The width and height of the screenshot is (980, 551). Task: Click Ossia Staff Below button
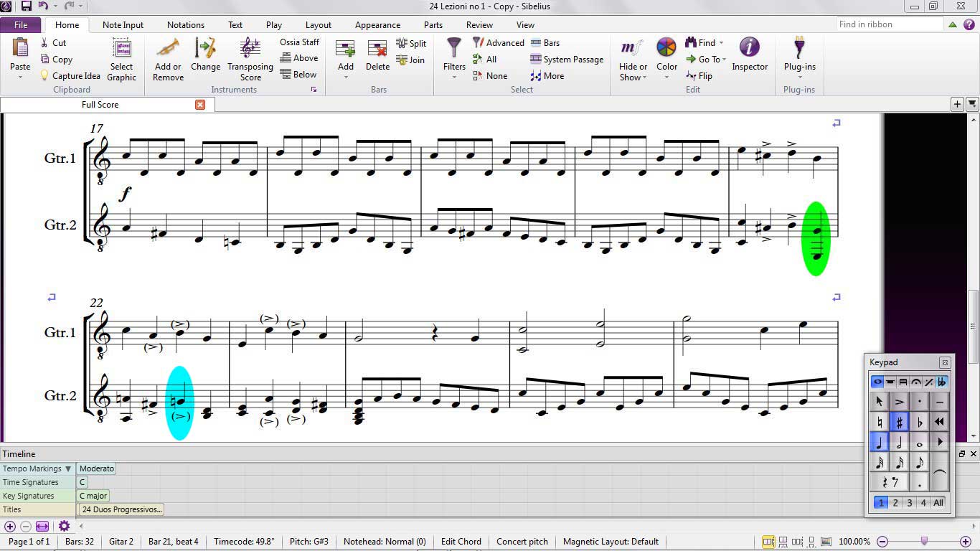298,75
